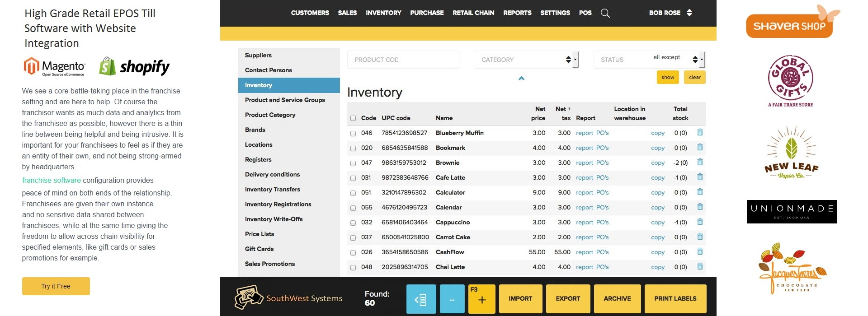Click the blue collapse list icon button

pos(421,299)
